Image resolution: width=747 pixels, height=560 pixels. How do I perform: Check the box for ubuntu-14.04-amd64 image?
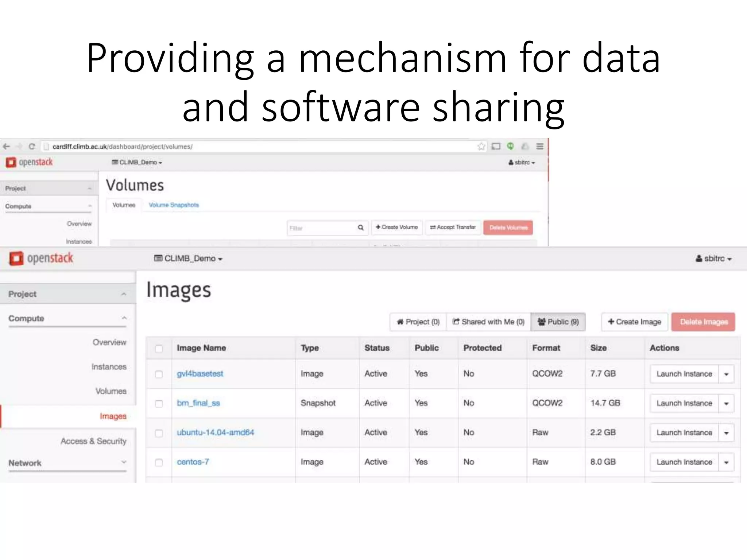click(x=159, y=433)
